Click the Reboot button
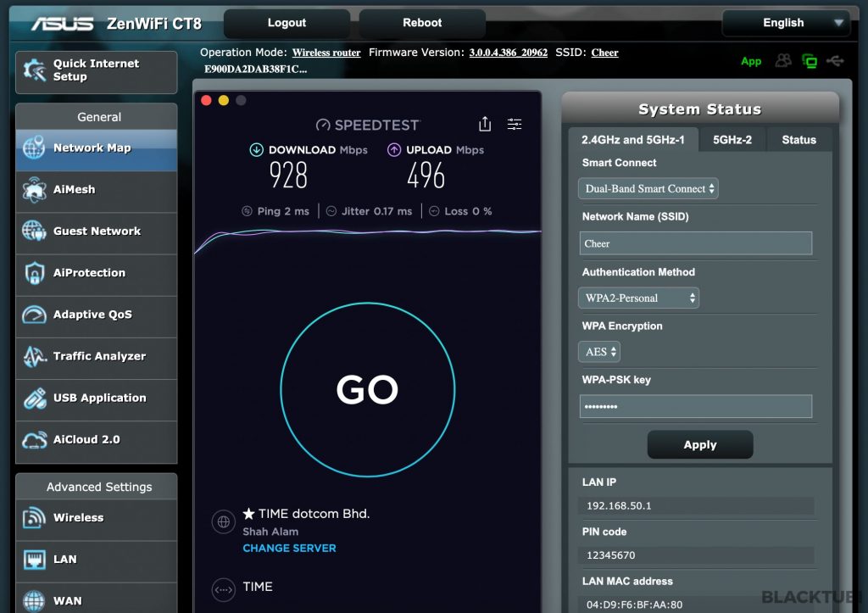Image resolution: width=868 pixels, height=613 pixels. (x=422, y=23)
